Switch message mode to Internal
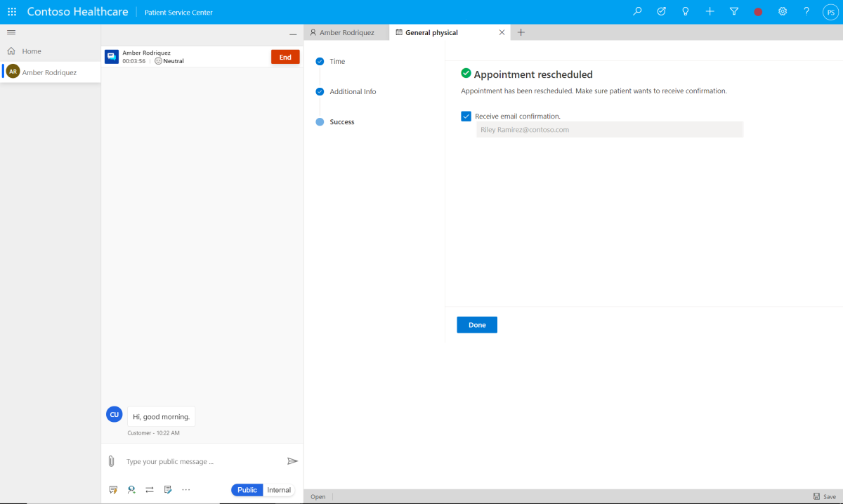 279,490
